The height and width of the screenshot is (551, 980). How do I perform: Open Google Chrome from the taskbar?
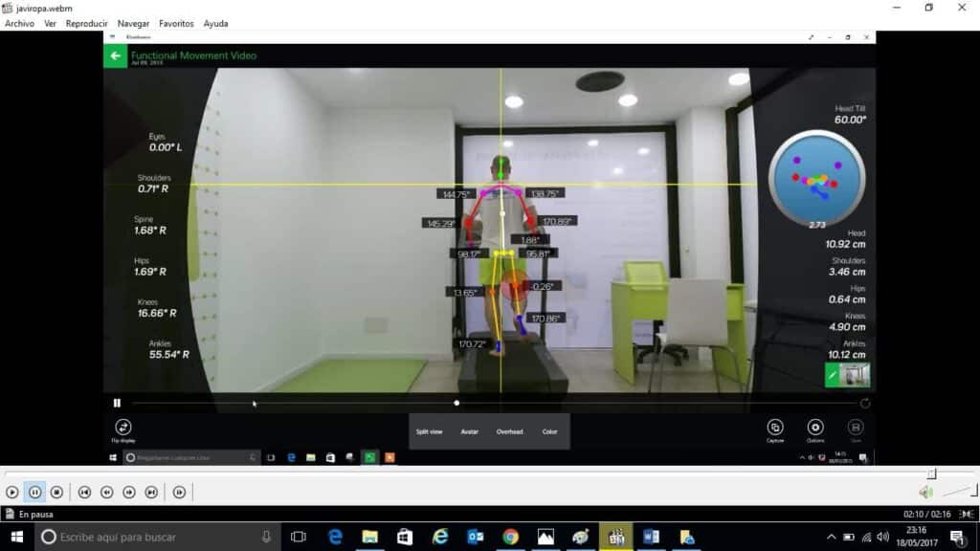pyautogui.click(x=510, y=538)
